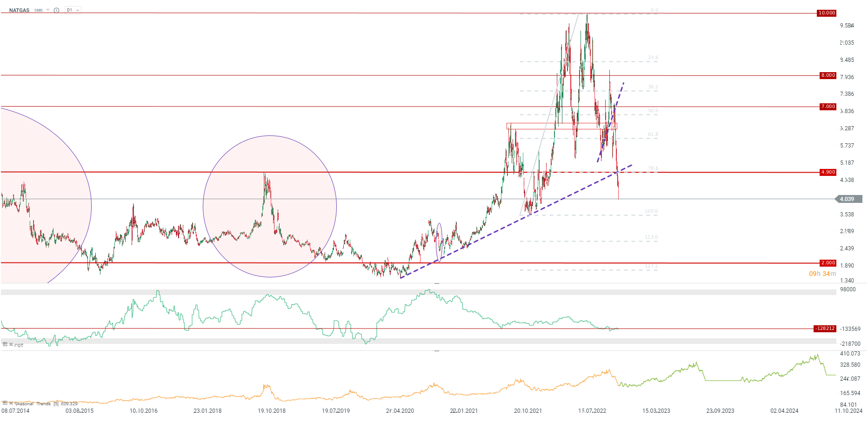The image size is (868, 423).
Task: Click the -218700 value on COT axis
Action: click(x=850, y=344)
